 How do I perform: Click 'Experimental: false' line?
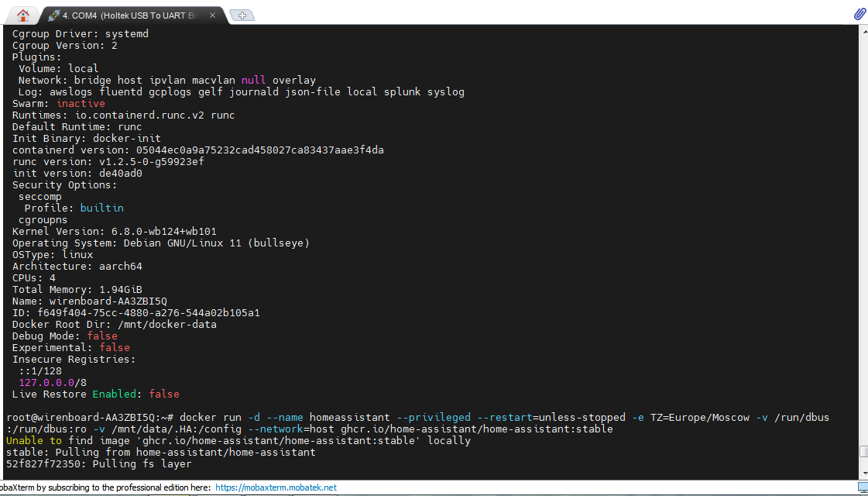click(71, 348)
